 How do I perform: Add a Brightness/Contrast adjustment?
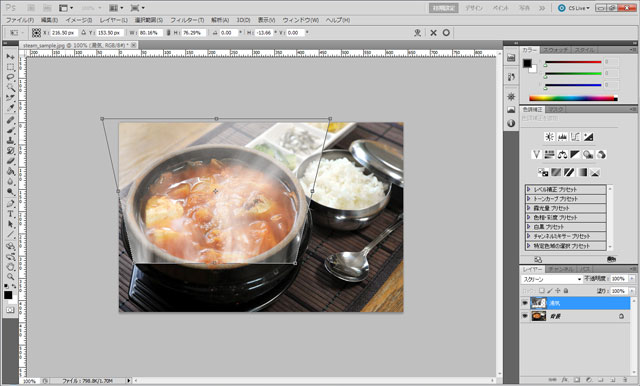coord(549,137)
